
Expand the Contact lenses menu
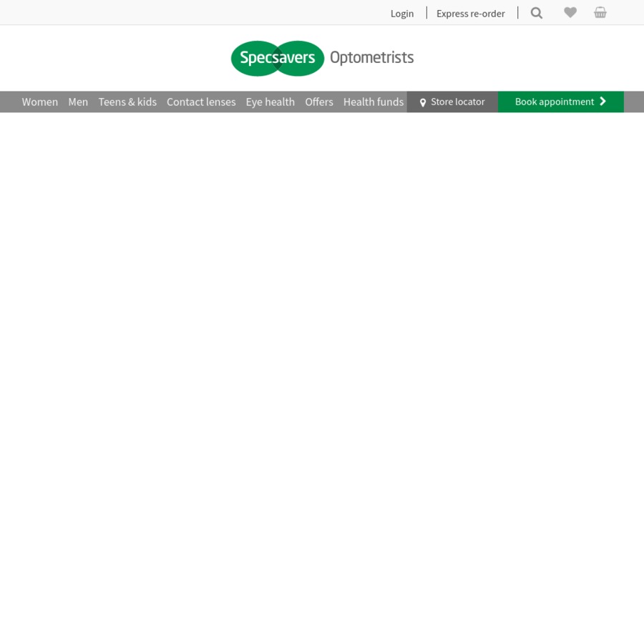(x=201, y=102)
